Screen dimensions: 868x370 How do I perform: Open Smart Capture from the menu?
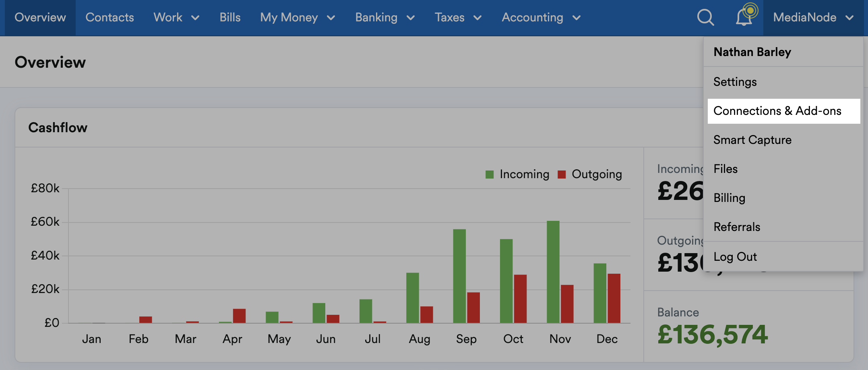[752, 140]
